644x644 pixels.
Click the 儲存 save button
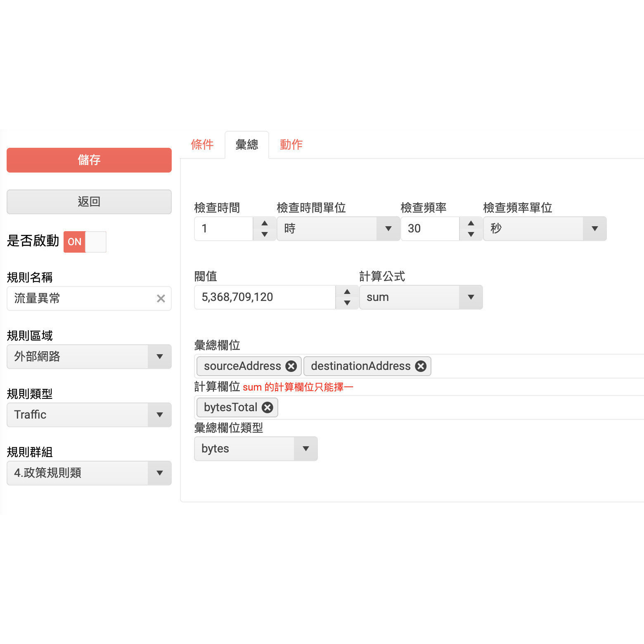[x=89, y=160]
